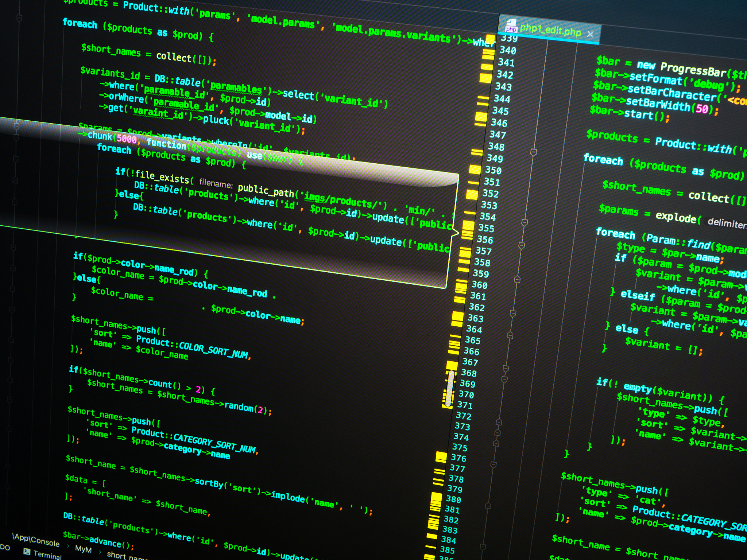This screenshot has height=560, width=747.
Task: Click the \App\Console breadcrumb
Action: [36, 540]
